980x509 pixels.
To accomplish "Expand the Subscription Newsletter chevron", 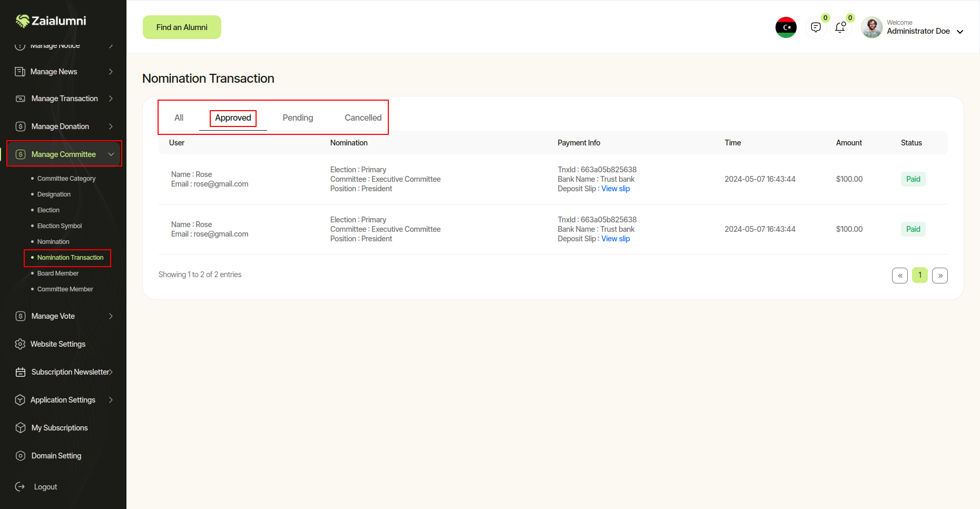I will tap(111, 372).
